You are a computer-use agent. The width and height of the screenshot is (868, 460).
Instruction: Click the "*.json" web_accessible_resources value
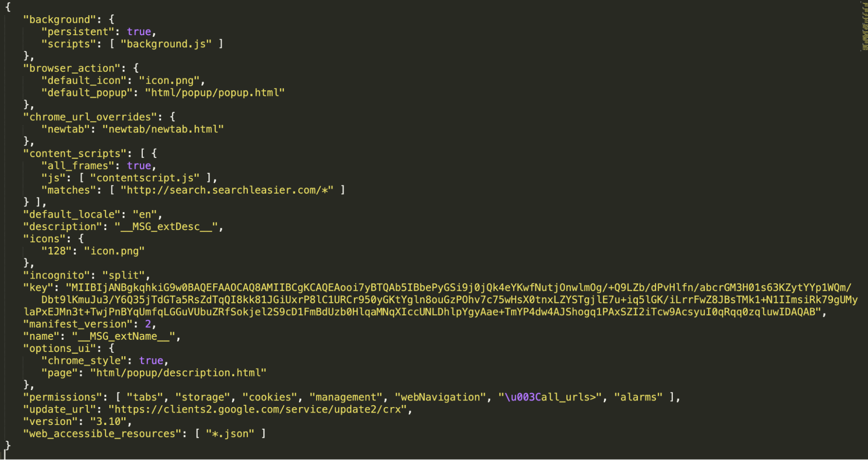[230, 434]
